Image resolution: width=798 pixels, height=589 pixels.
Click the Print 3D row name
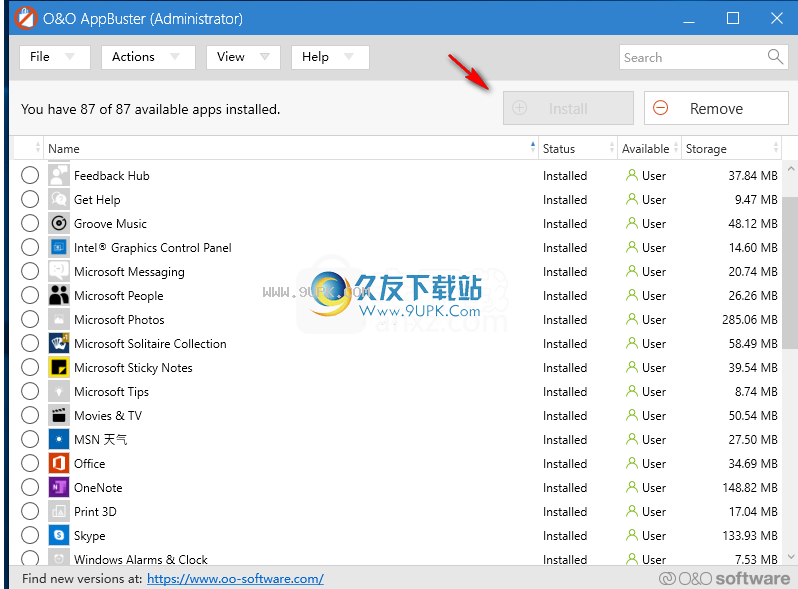point(95,512)
